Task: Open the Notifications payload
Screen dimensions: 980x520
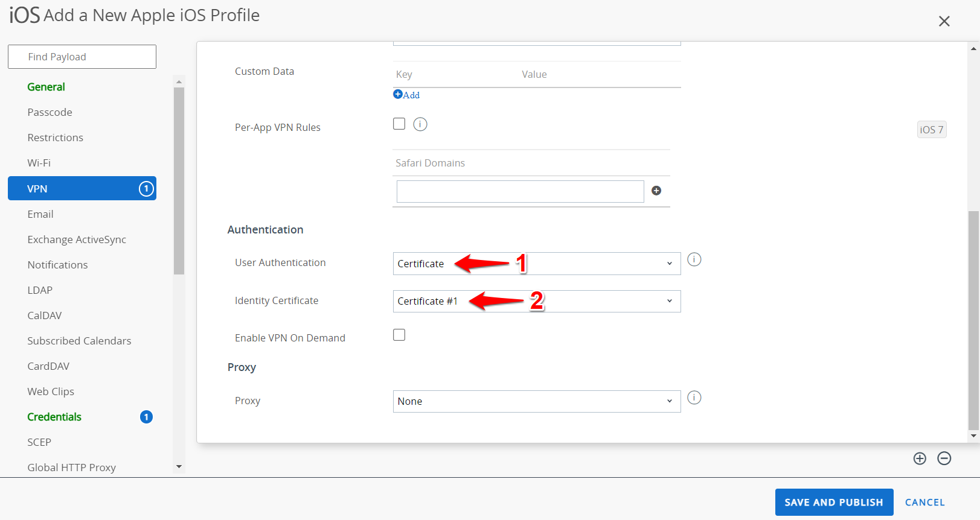Action: click(x=57, y=265)
